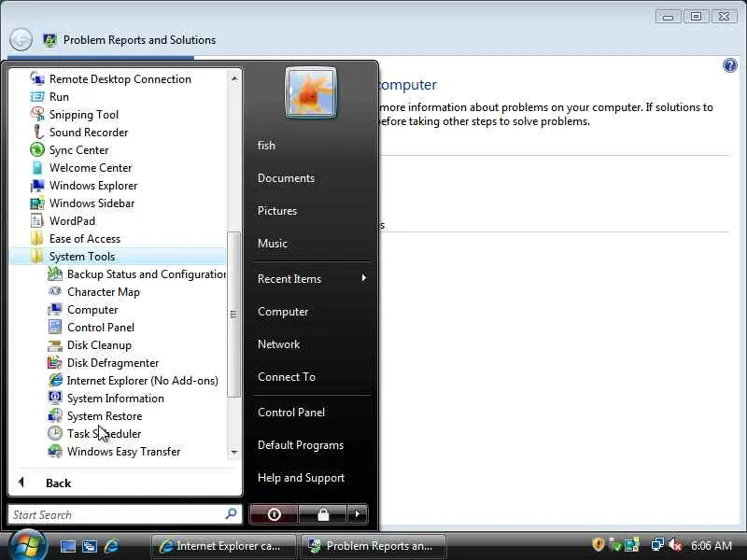The height and width of the screenshot is (560, 747).
Task: Select Connect To in Start menu
Action: click(287, 377)
